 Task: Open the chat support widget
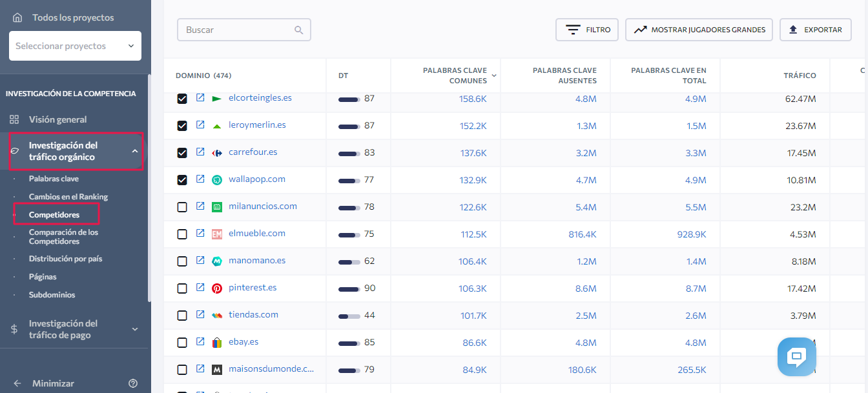[x=797, y=357]
